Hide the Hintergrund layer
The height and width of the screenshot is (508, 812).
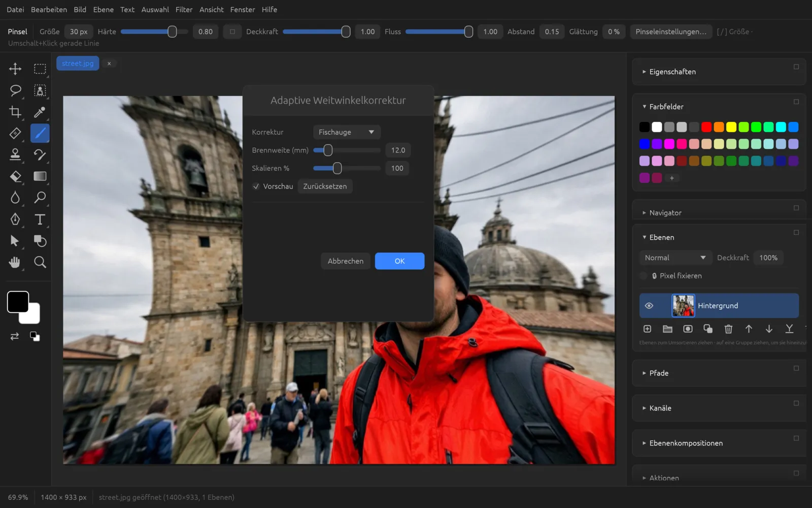[x=649, y=306]
